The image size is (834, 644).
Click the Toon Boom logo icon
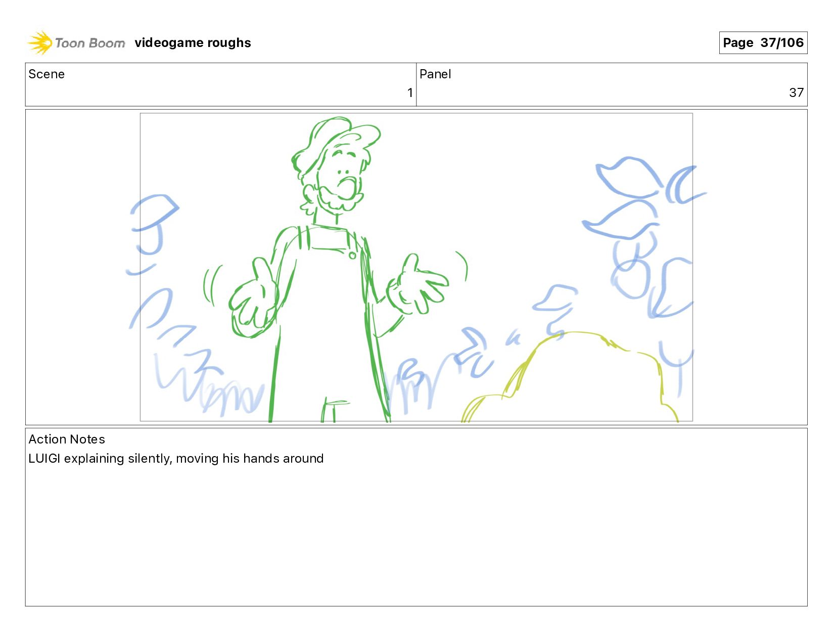tap(40, 43)
